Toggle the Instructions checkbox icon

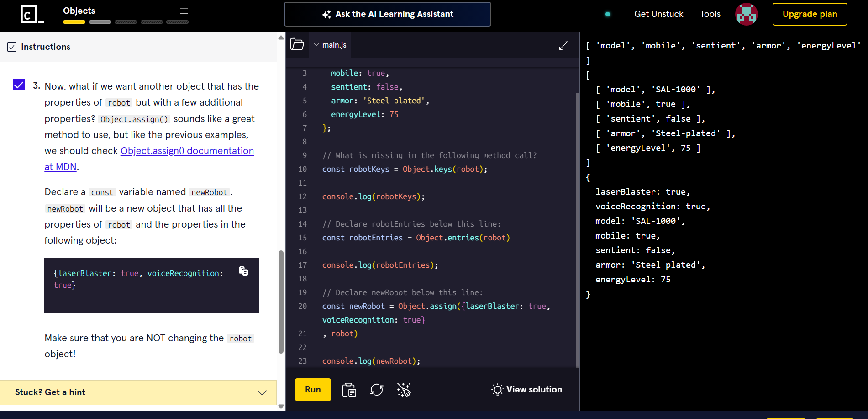12,47
